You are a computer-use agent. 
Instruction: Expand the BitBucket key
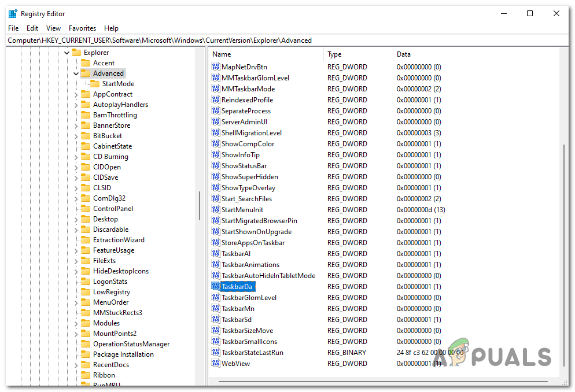[76, 136]
